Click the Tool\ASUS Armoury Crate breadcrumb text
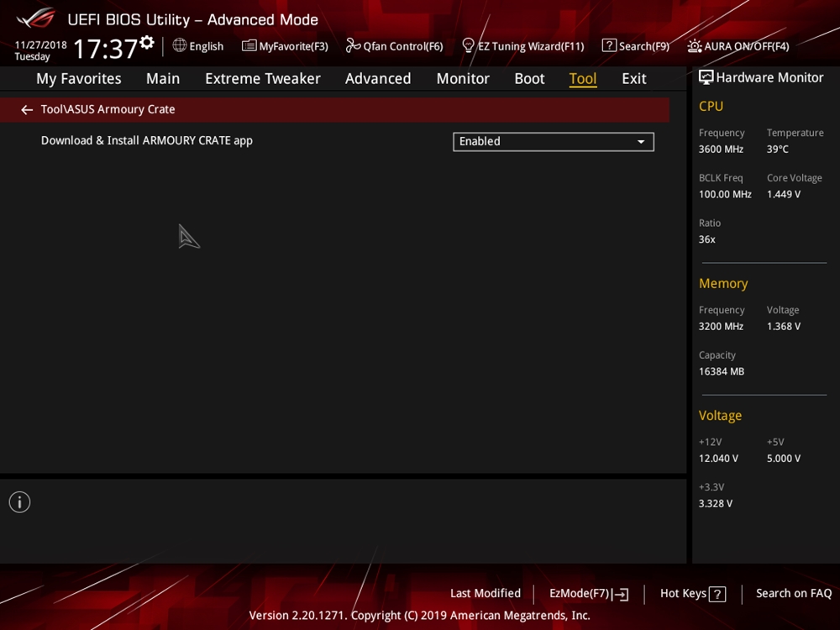The width and height of the screenshot is (840, 630). 108,109
